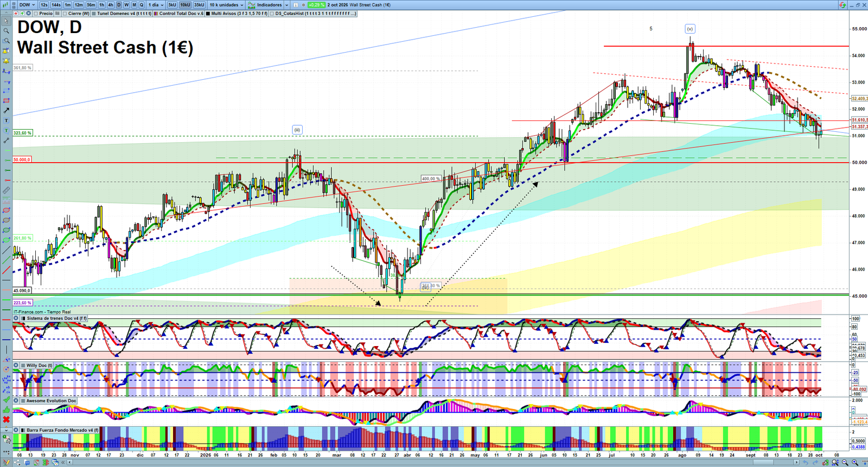The image size is (868, 467).
Task: Select the text label T tool
Action: (6, 120)
